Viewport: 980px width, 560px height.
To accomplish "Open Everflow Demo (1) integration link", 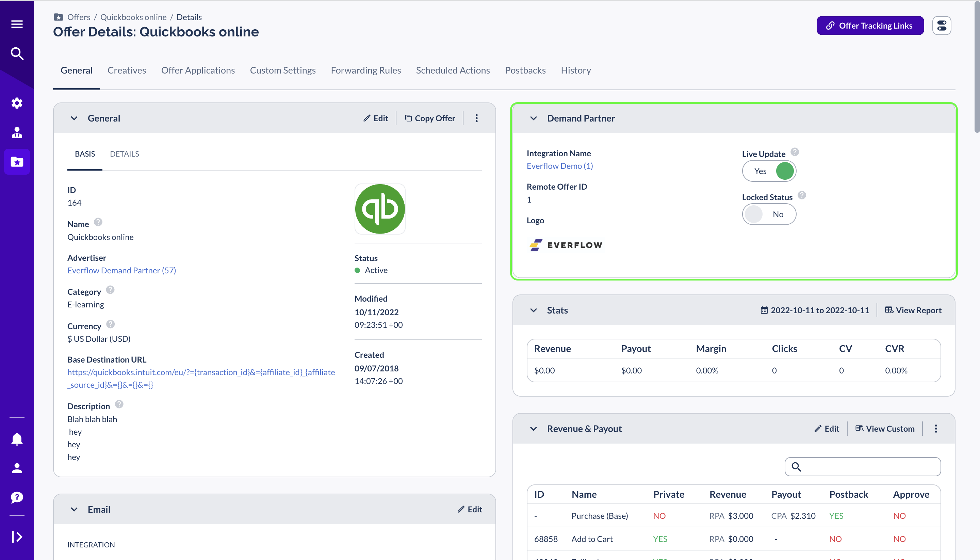I will click(x=560, y=166).
